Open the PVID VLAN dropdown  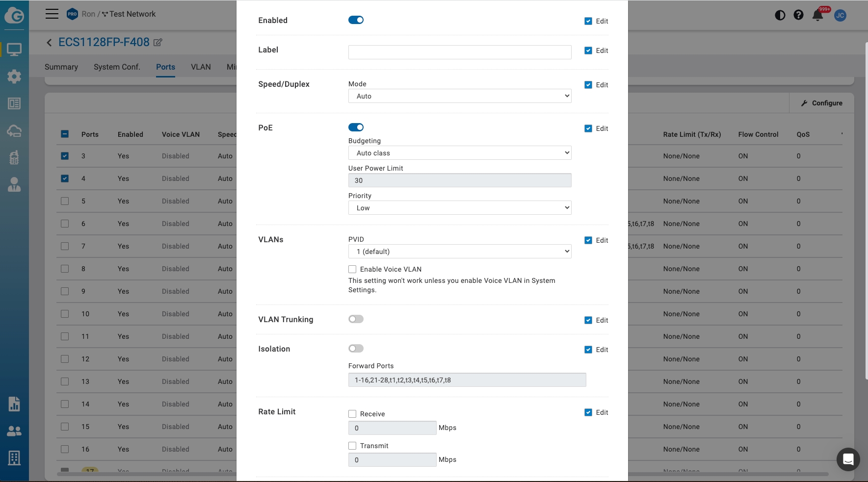click(459, 252)
